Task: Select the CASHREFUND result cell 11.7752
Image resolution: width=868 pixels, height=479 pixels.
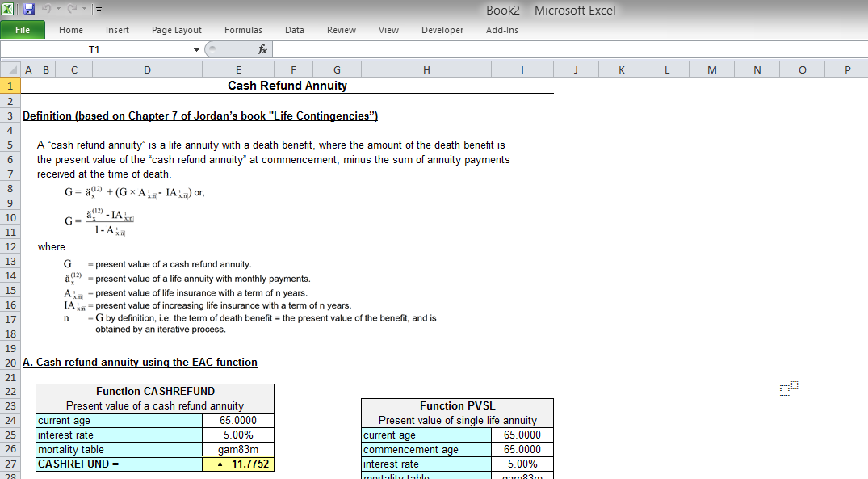Action: point(238,464)
